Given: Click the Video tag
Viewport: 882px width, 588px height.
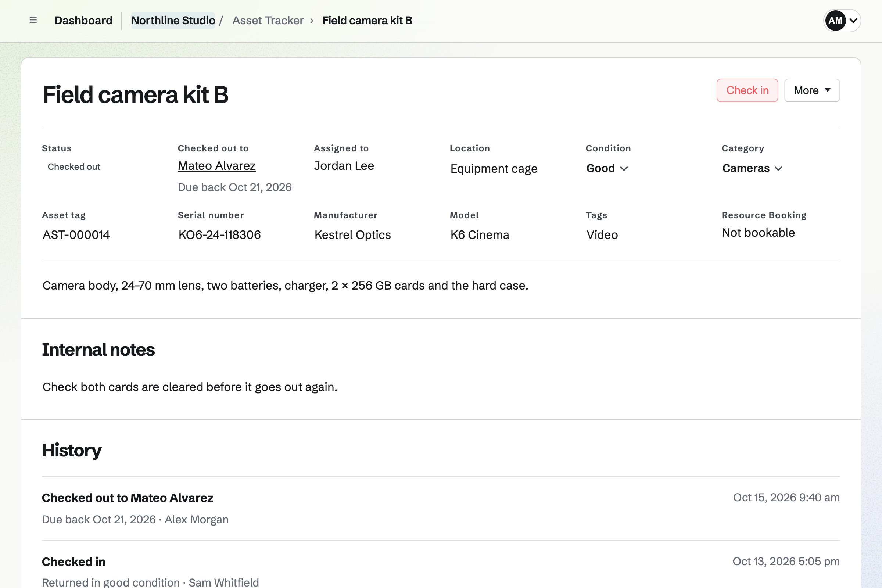Looking at the screenshot, I should click(x=602, y=235).
